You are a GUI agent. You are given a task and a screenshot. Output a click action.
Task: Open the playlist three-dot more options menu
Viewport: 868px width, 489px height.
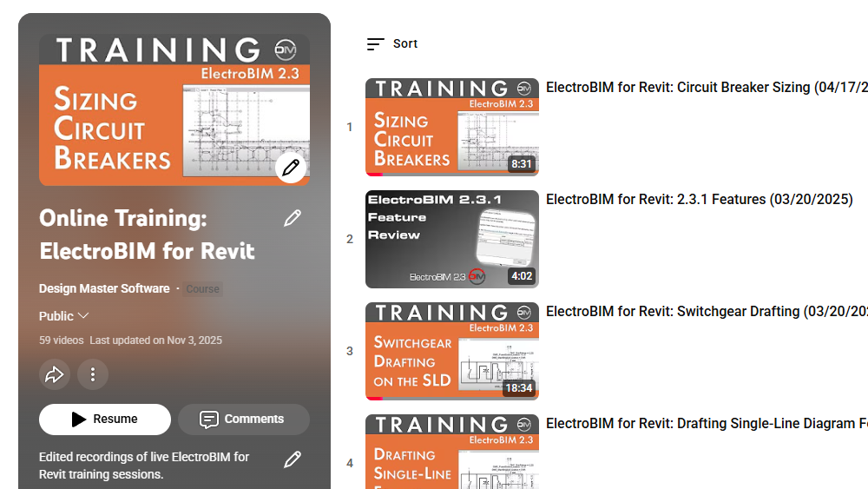[93, 375]
